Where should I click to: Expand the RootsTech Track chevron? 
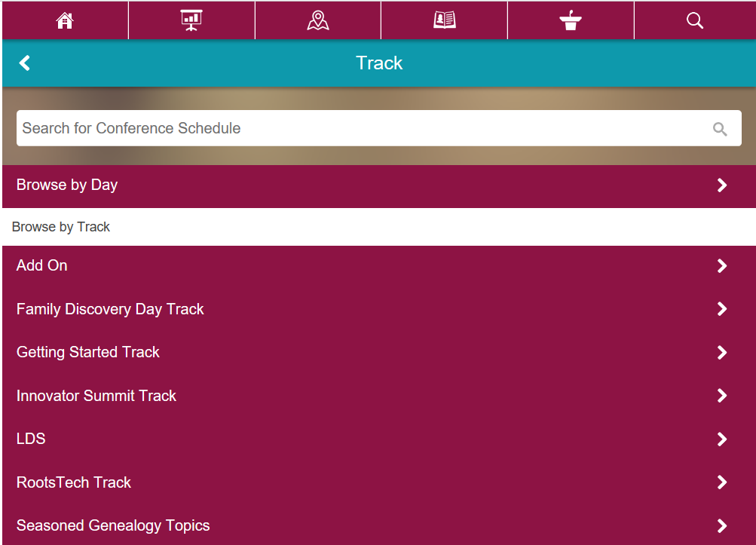722,482
